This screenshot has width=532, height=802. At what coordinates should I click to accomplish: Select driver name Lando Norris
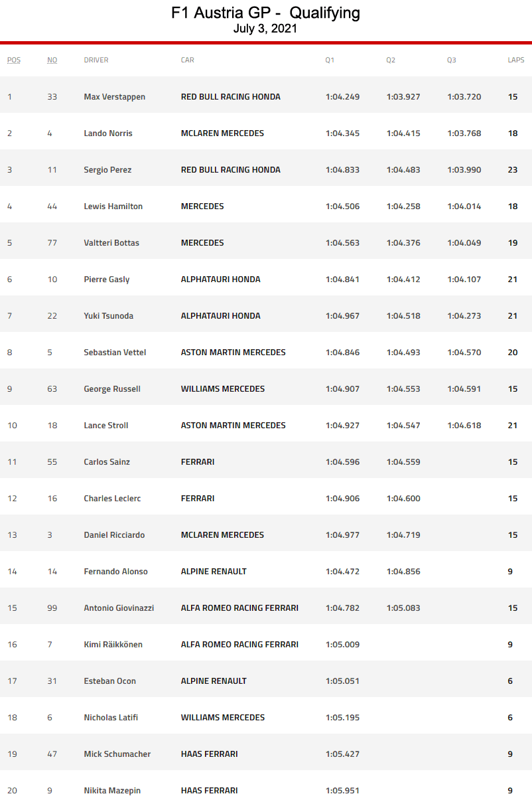(108, 133)
